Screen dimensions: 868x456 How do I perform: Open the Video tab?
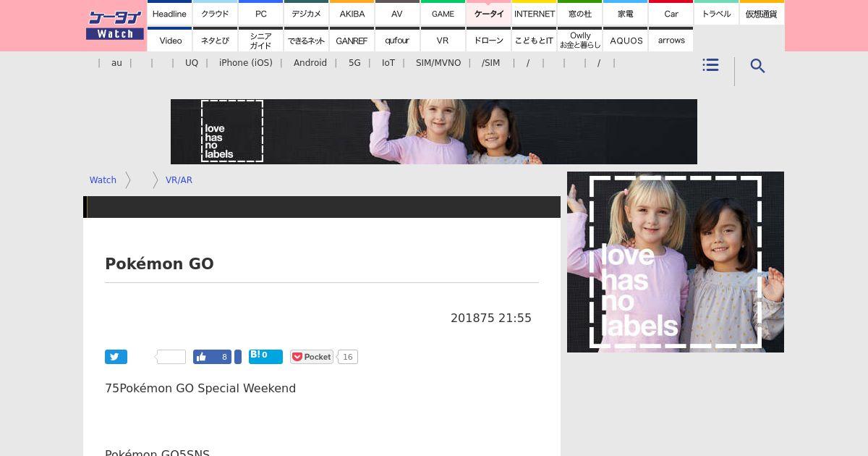click(x=171, y=40)
